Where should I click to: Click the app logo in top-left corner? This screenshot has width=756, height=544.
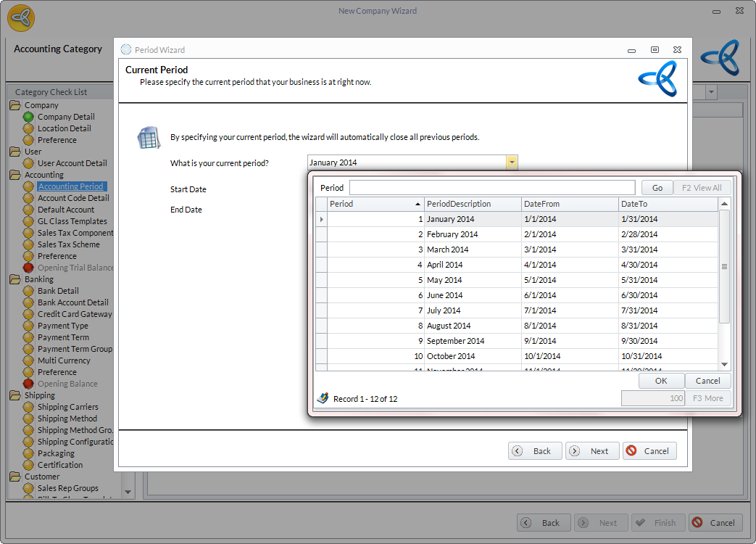pyautogui.click(x=21, y=18)
